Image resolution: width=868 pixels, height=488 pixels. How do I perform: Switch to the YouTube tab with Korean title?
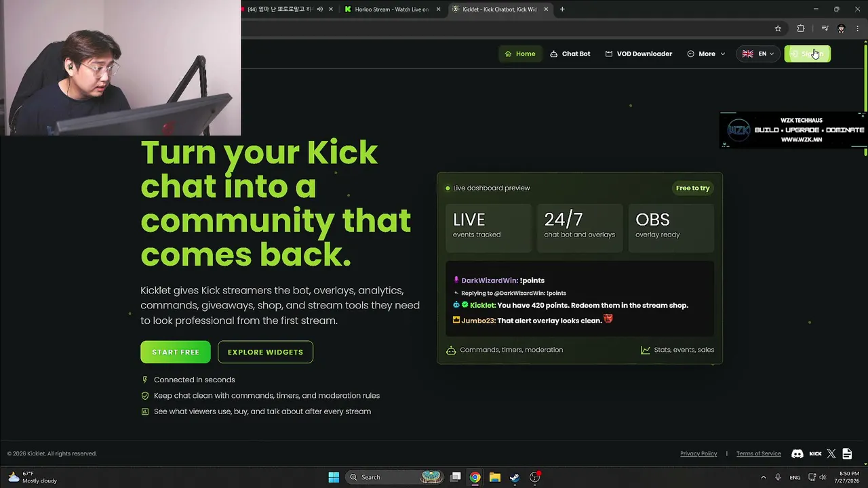(x=288, y=9)
